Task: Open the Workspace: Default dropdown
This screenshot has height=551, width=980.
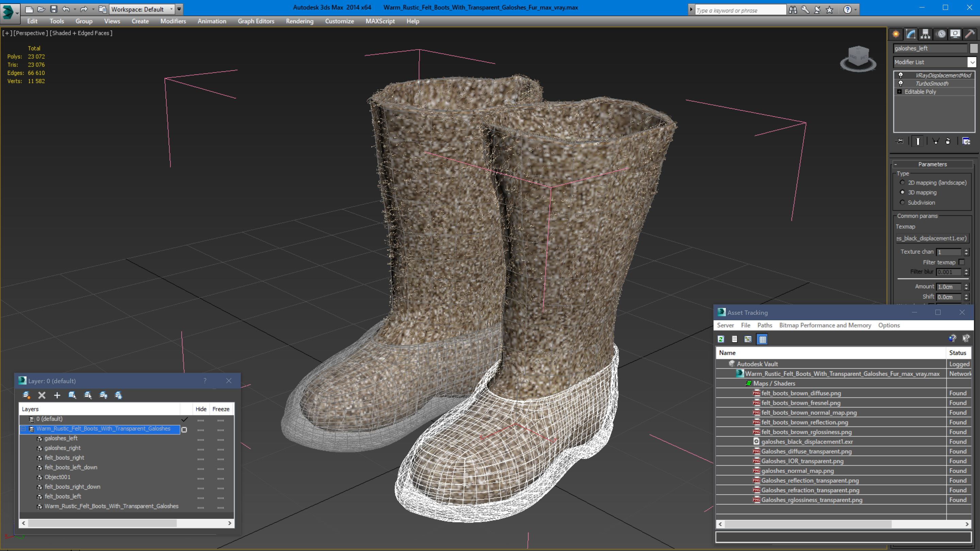Action: click(x=142, y=9)
